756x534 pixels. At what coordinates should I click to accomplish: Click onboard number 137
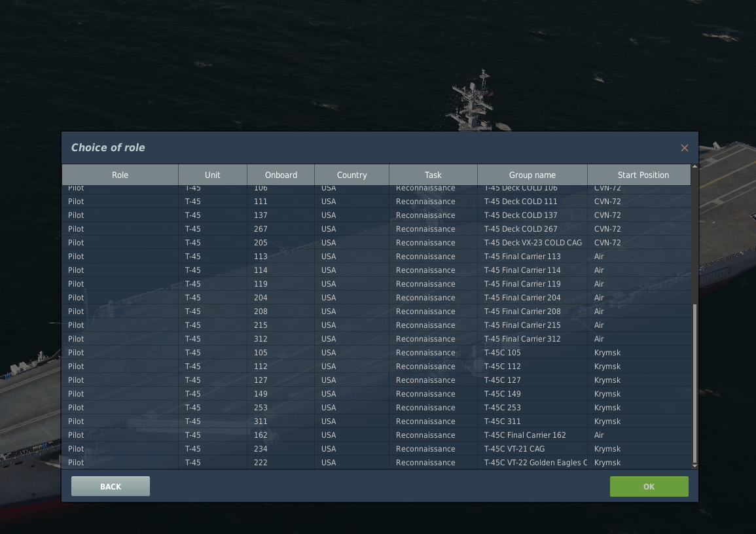point(261,215)
